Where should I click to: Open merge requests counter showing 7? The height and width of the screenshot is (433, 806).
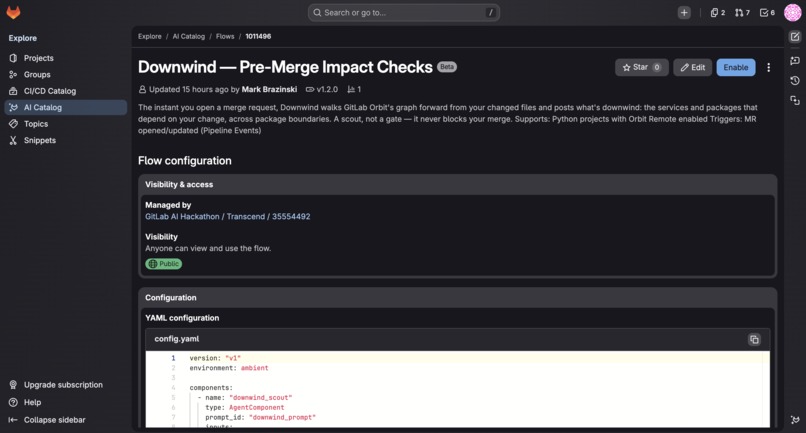tap(742, 13)
